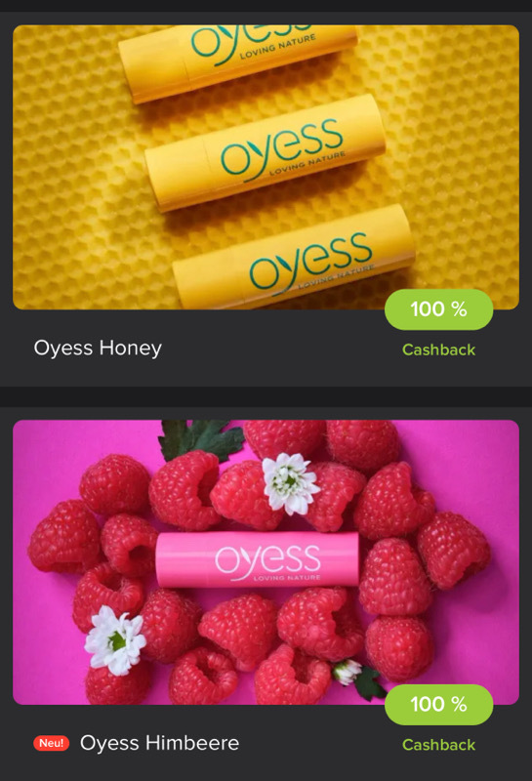
Task: Click the small white flower near Himbeere badge
Action: [x=348, y=671]
